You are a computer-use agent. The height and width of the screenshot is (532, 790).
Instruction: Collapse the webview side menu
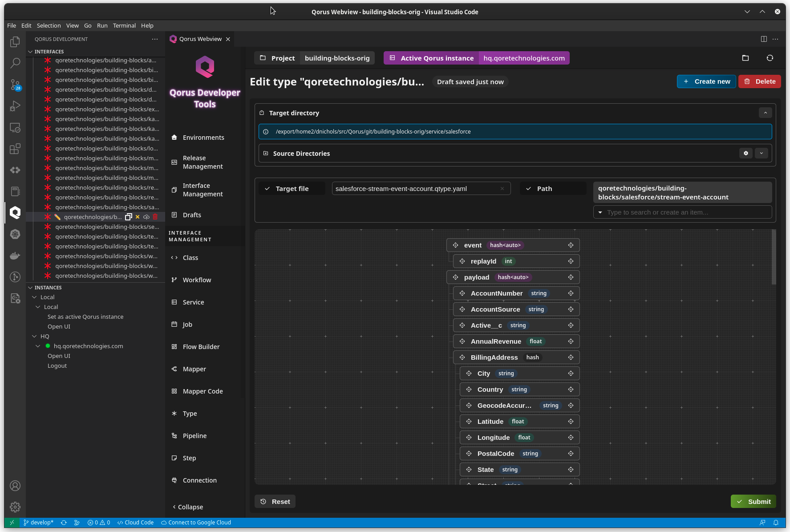(x=188, y=507)
